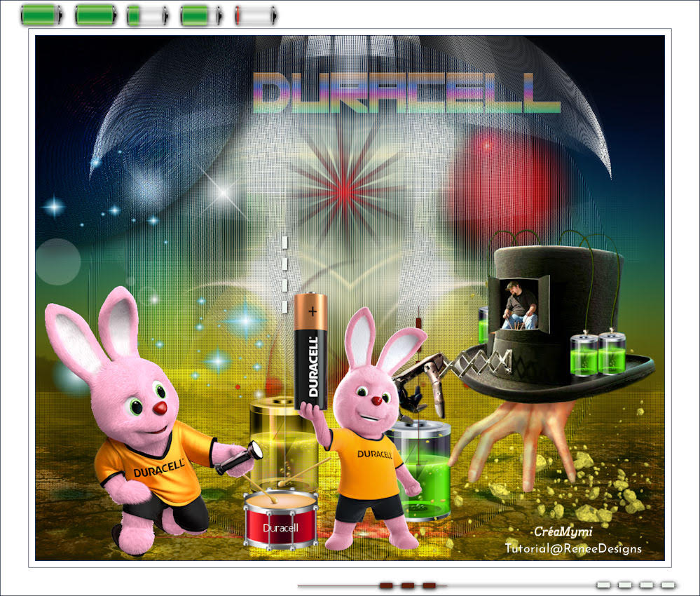Click the black and copper Duracell AA battery
700x596 pixels.
pos(310,351)
